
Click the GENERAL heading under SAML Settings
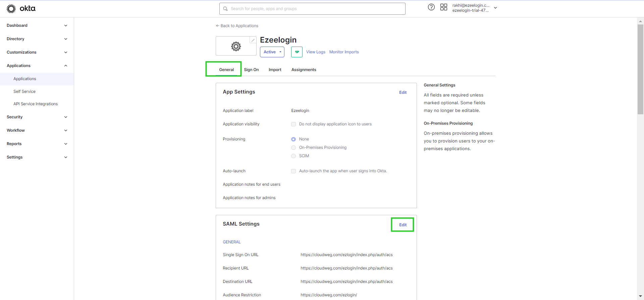coord(232,242)
